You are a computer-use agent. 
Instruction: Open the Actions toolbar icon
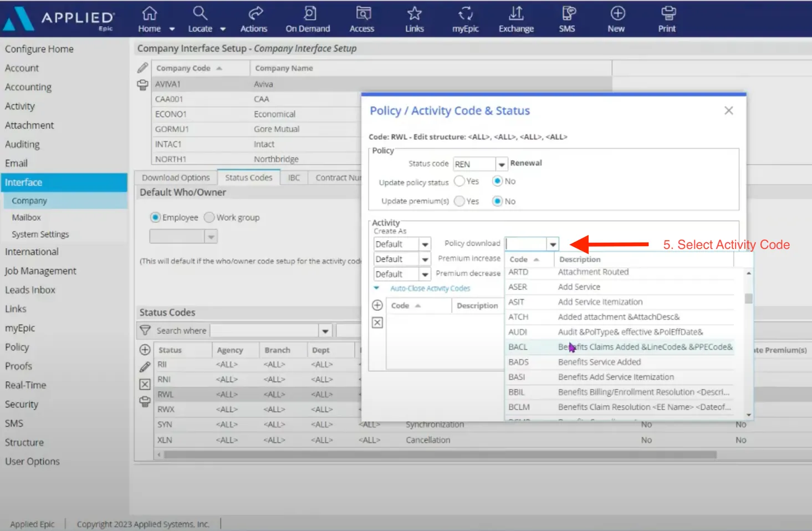pyautogui.click(x=254, y=19)
